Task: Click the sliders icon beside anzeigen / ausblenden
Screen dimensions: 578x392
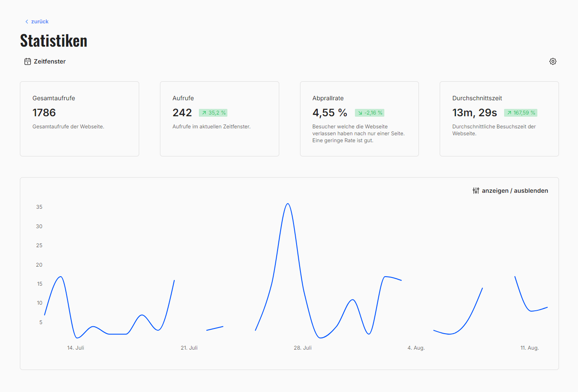Action: click(x=476, y=191)
